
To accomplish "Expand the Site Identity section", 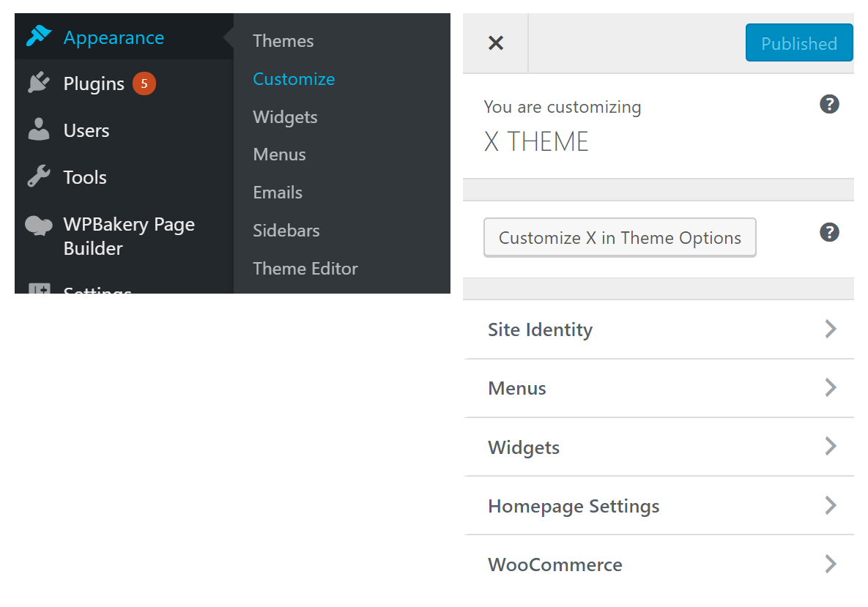I will click(x=659, y=329).
